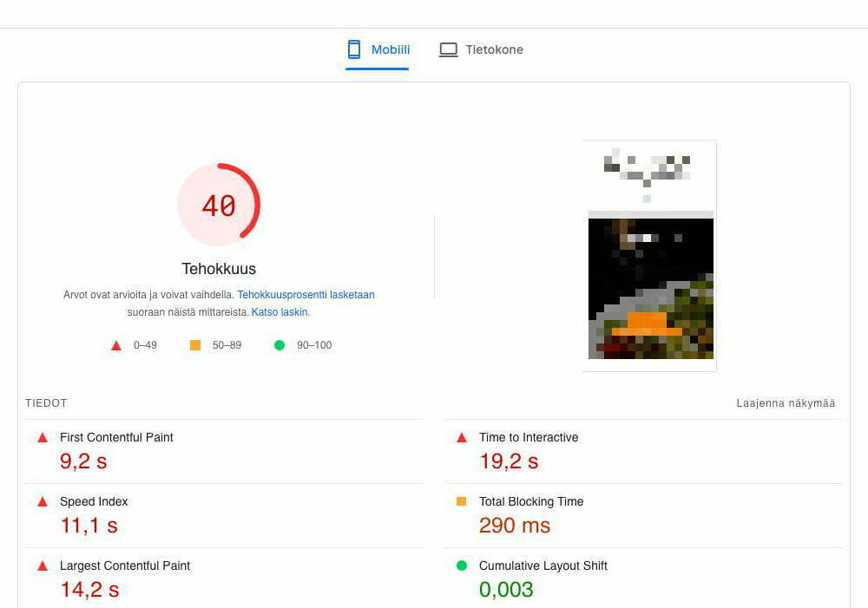868x608 pixels.
Task: Open the Tehokkuusprosentti lasketaan link
Action: tap(306, 295)
